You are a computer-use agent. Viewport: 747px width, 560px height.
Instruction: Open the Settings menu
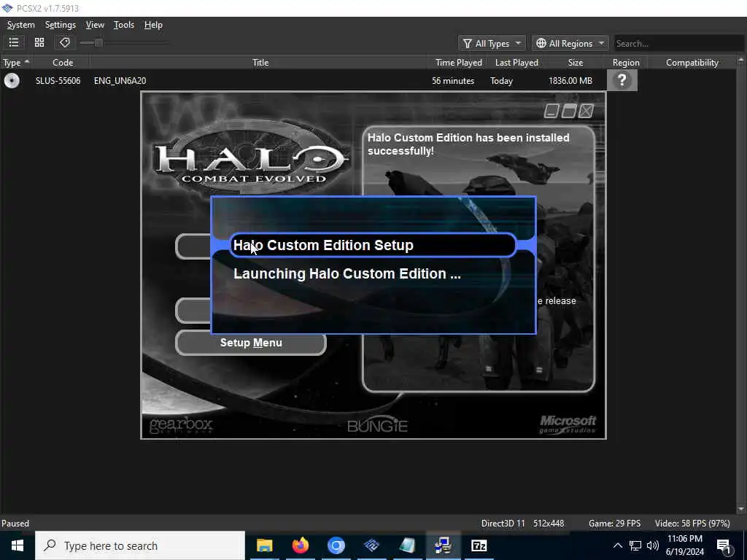(60, 25)
